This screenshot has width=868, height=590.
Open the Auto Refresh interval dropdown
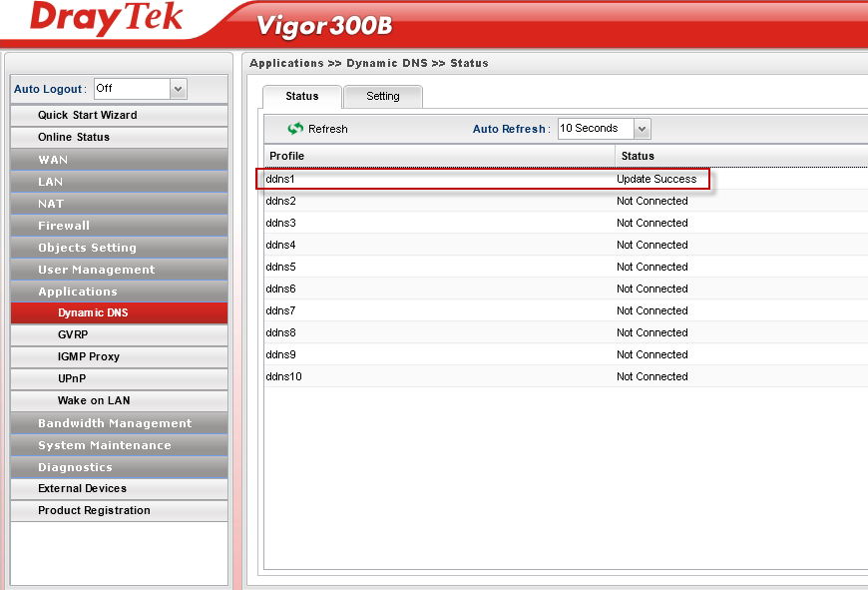click(642, 129)
